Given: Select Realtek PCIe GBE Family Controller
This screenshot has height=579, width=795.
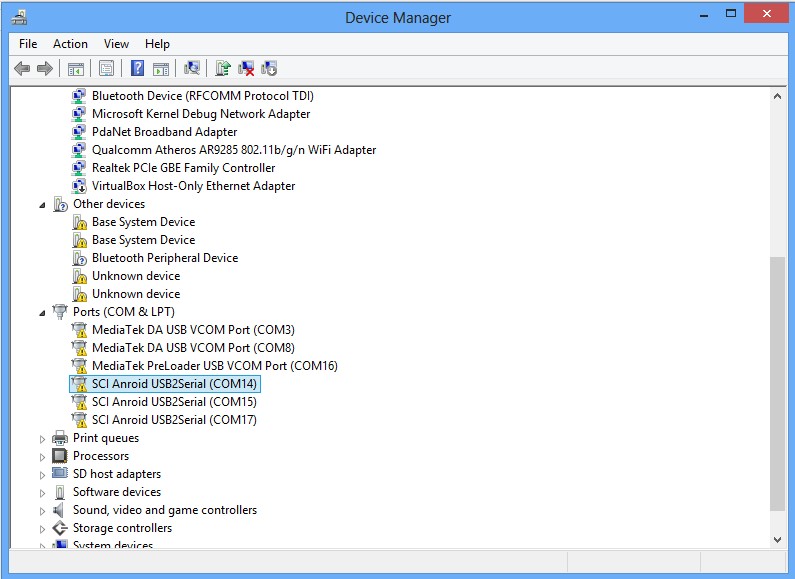Looking at the screenshot, I should click(x=184, y=168).
